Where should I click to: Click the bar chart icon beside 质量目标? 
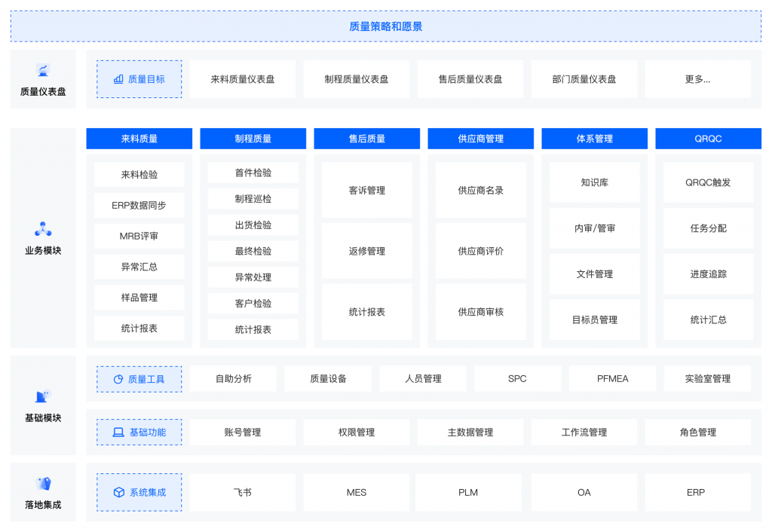118,79
